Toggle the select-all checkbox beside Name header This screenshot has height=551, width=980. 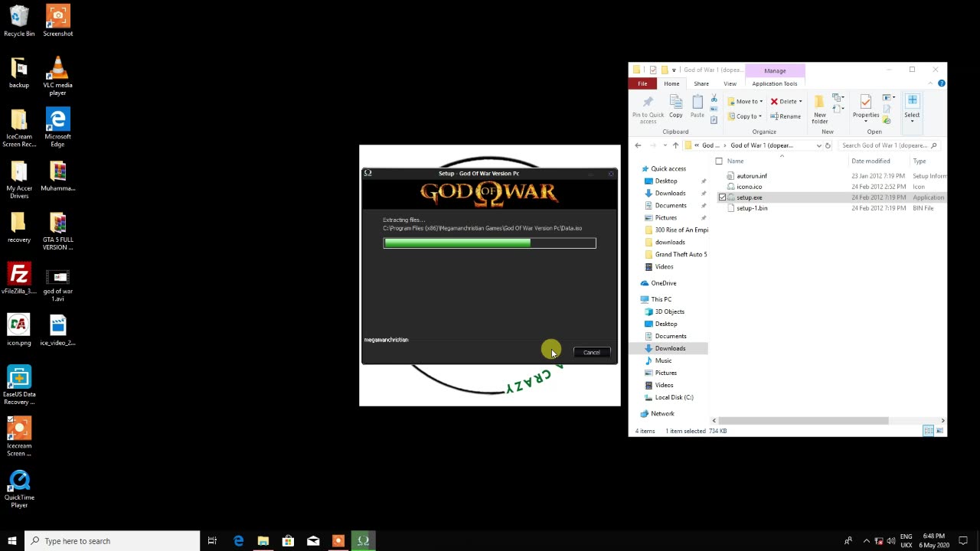pyautogui.click(x=718, y=161)
